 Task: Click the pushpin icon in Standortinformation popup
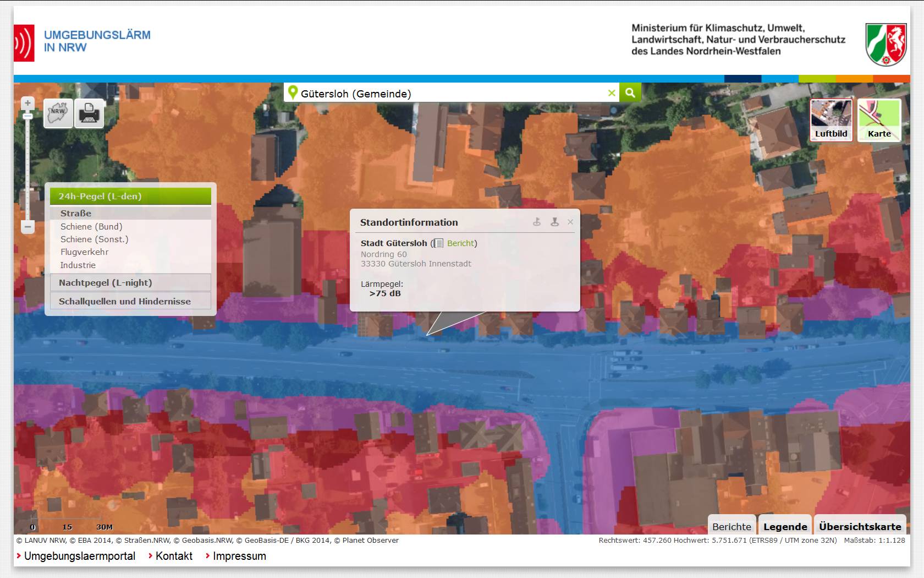click(x=554, y=222)
